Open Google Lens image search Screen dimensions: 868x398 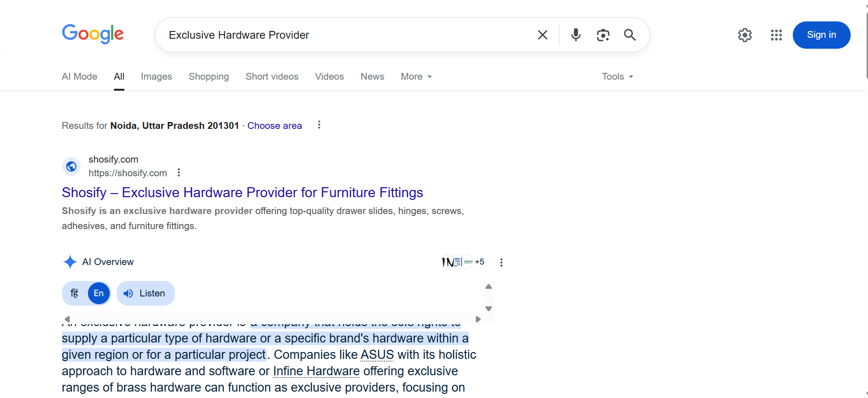pyautogui.click(x=603, y=35)
